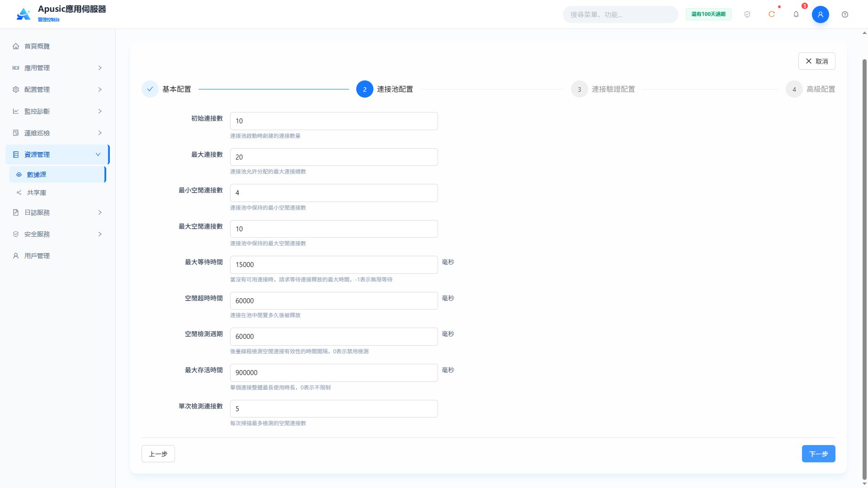868x488 pixels.
Task: Expand the 應用管理 chevron
Action: (x=100, y=68)
